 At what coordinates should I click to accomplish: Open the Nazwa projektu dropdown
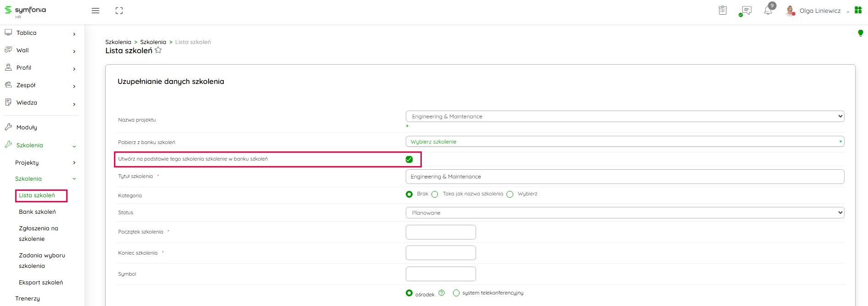tap(624, 117)
